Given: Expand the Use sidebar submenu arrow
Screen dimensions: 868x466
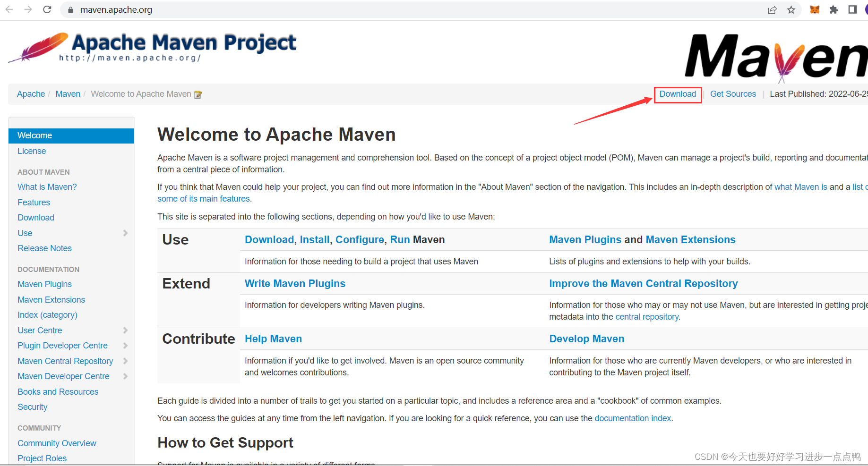Looking at the screenshot, I should (125, 233).
